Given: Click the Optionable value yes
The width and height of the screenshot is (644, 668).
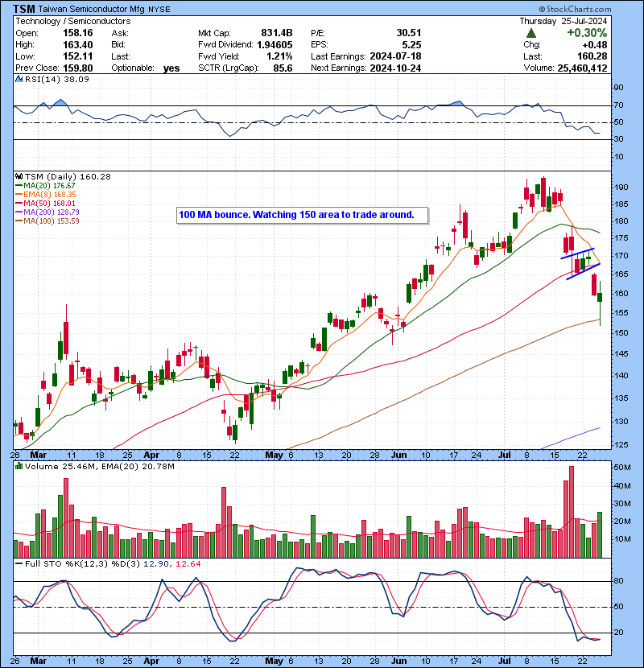Looking at the screenshot, I should [171, 68].
